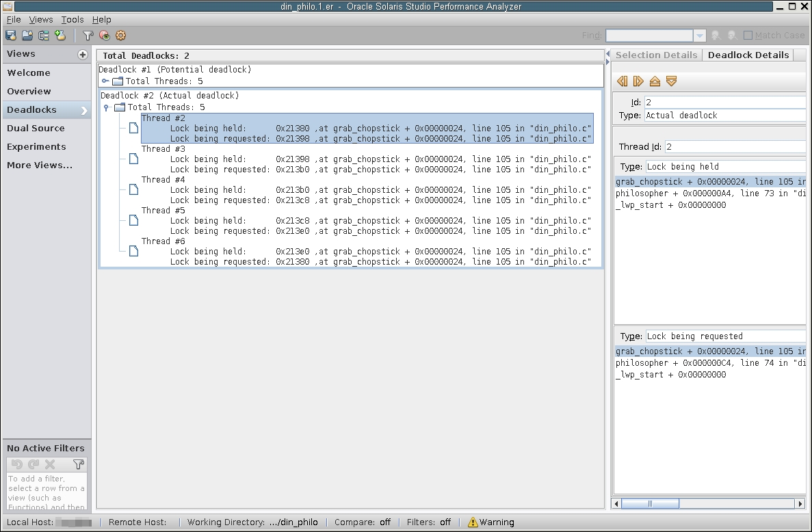Click the page icon for Thread #6
The width and height of the screenshot is (812, 532).
coord(133,252)
